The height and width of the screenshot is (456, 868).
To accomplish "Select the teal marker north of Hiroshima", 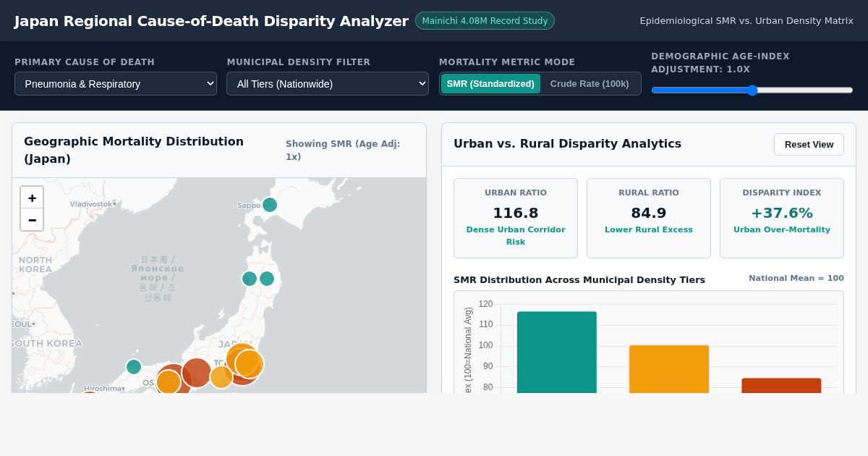I will click(134, 367).
